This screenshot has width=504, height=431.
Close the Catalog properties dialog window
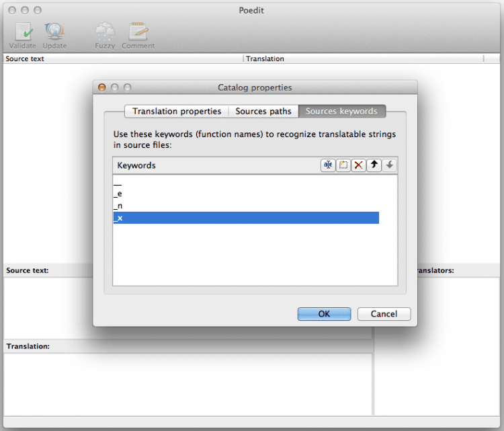(x=102, y=87)
